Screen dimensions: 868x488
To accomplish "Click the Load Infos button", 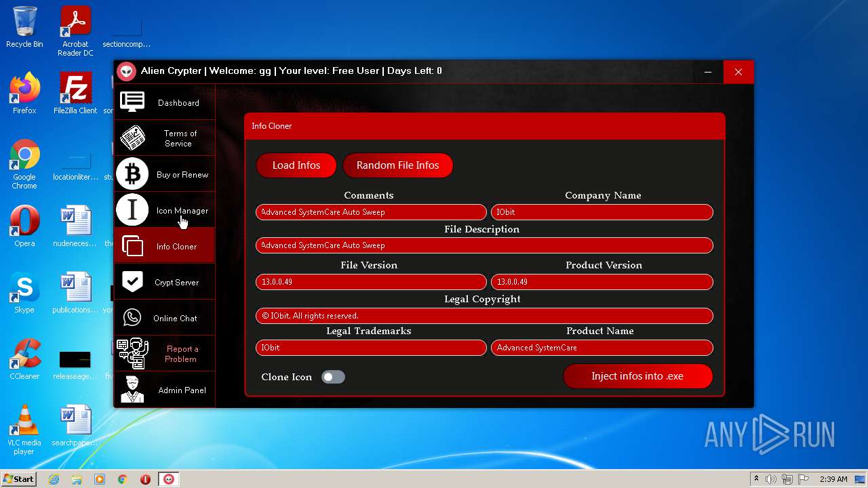I will tap(296, 165).
